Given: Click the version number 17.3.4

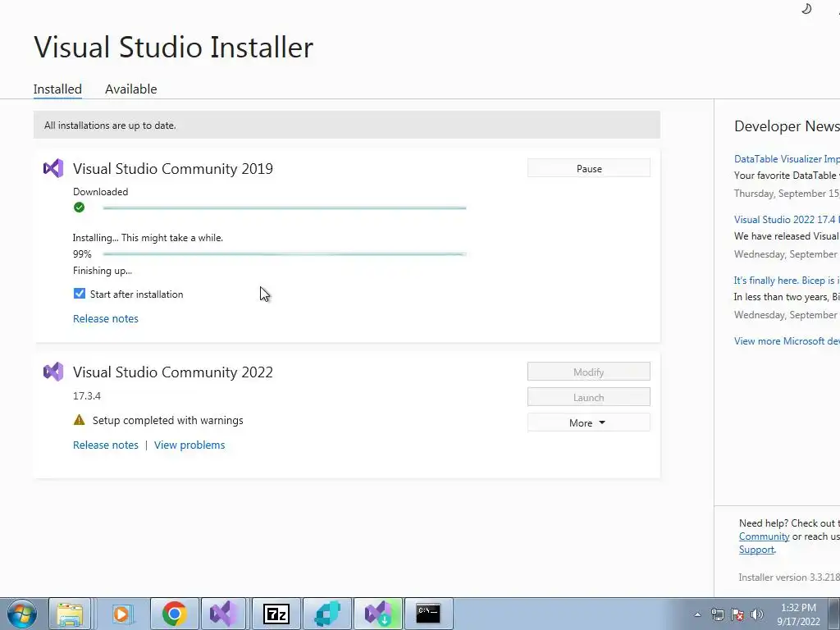Looking at the screenshot, I should (x=87, y=396).
